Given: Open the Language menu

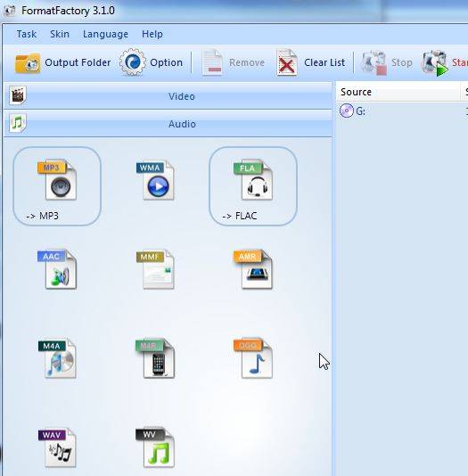Looking at the screenshot, I should (x=105, y=34).
